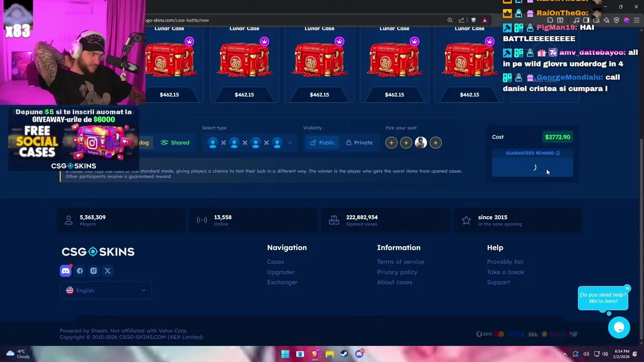
Task: Open the Terms of service link
Action: tap(400, 261)
